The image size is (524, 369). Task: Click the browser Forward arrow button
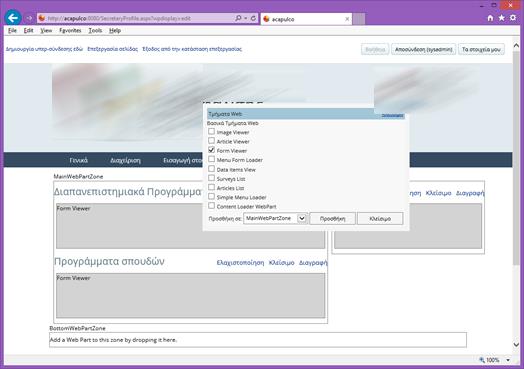pos(29,18)
